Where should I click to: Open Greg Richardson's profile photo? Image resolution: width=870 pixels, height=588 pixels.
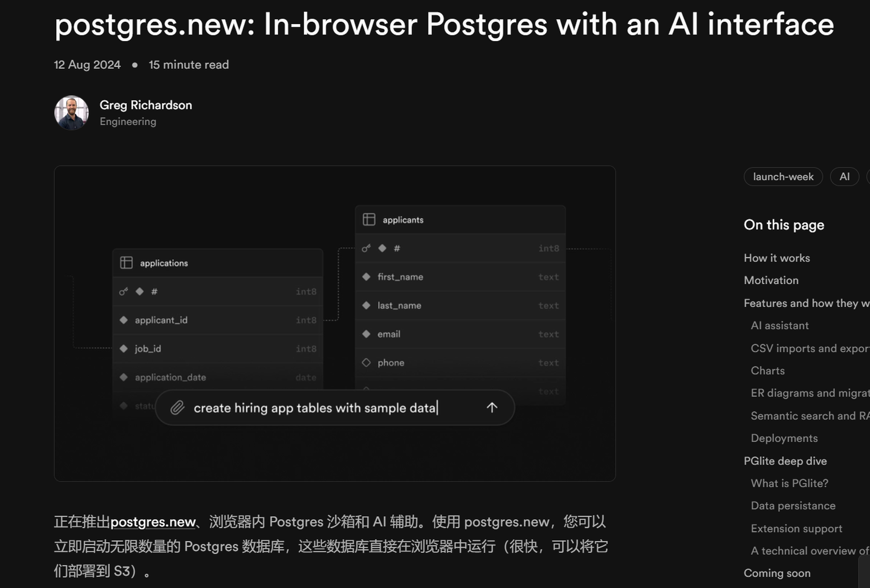tap(71, 113)
